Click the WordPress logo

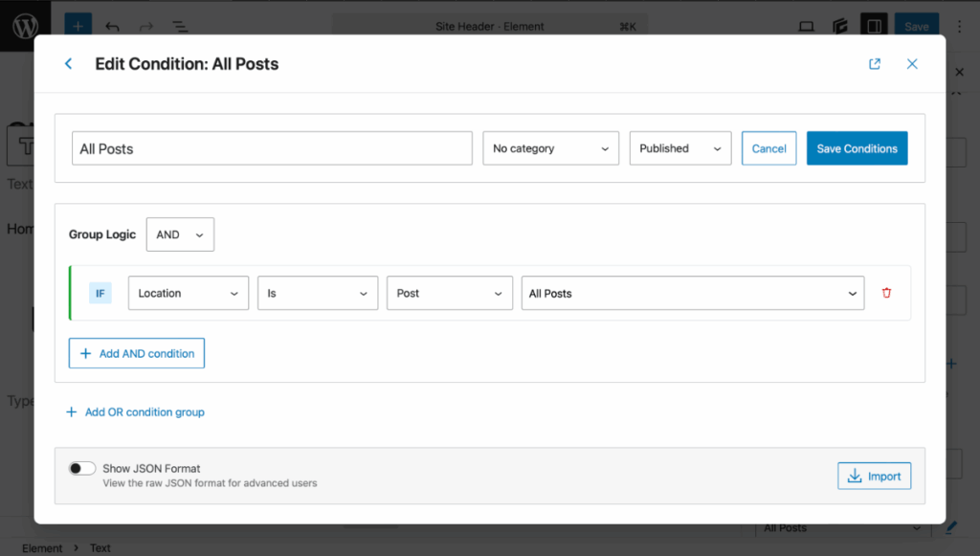click(25, 26)
